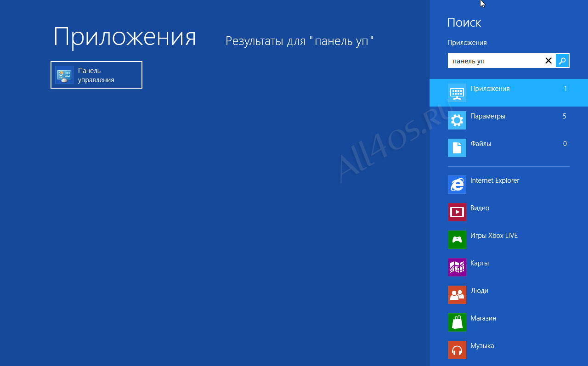
Task: Select the Карты app label
Action: [x=480, y=263]
